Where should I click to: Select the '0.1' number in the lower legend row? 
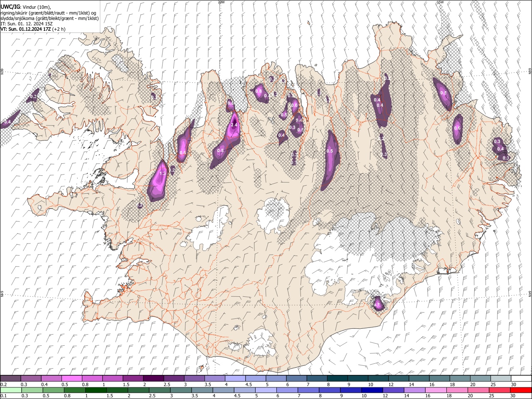click(x=3, y=396)
